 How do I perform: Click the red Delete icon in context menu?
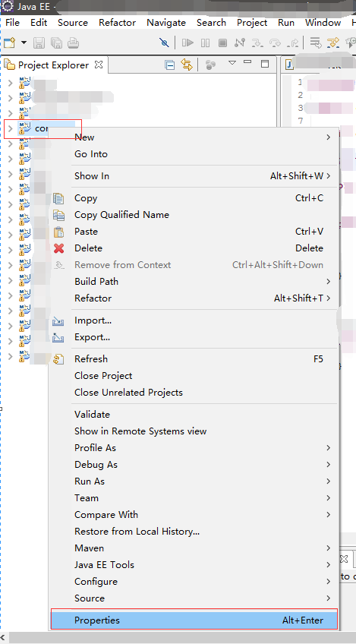pos(58,248)
